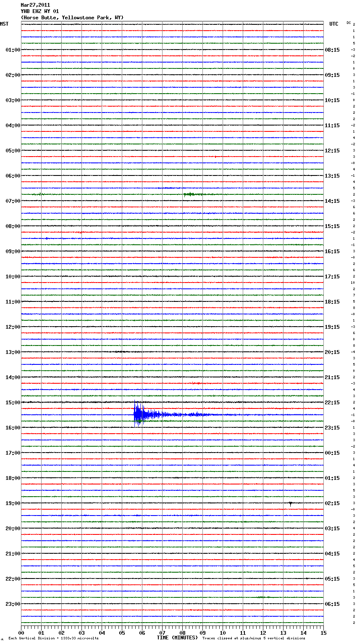Click the YHB EHZ WY 01 station code
The width and height of the screenshot is (357, 644).
(40, 11)
